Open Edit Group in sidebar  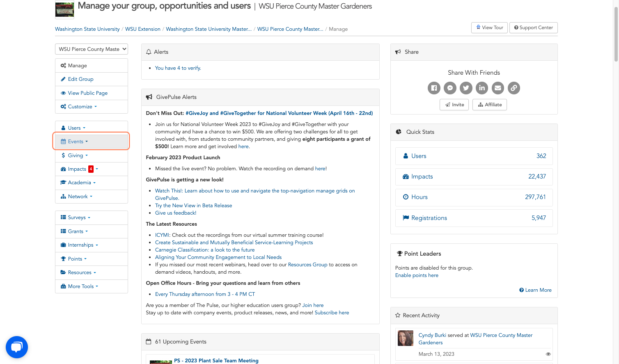point(92,79)
